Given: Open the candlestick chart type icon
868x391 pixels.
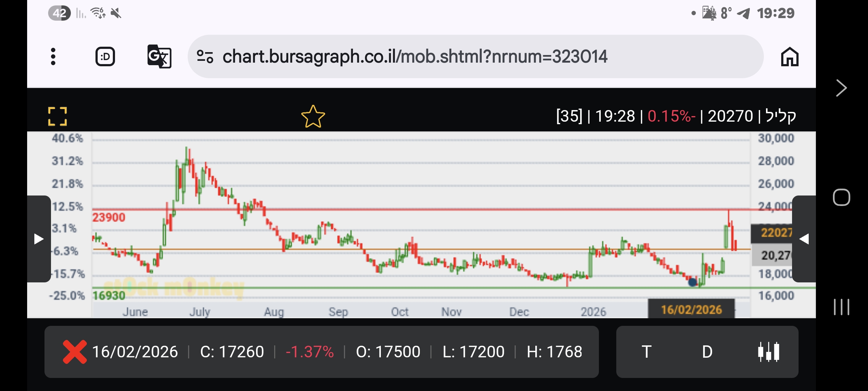Looking at the screenshot, I should point(769,352).
